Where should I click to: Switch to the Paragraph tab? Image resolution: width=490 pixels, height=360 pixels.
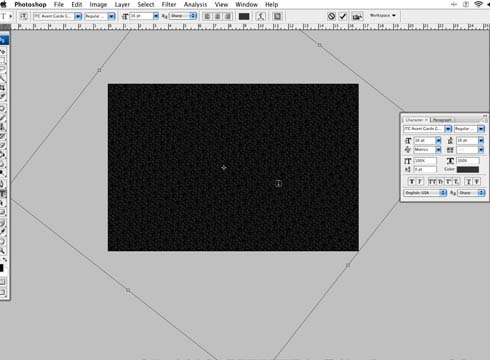(x=442, y=120)
